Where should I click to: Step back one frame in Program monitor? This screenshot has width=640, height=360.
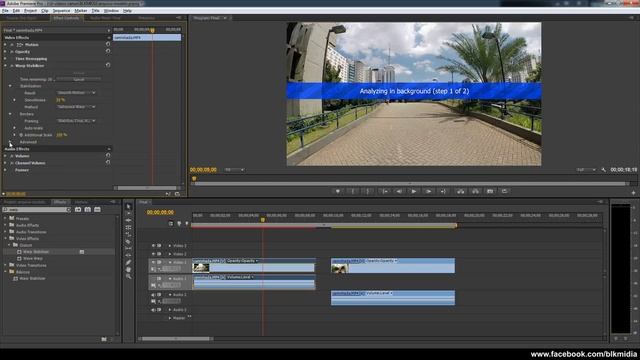tap(399, 191)
